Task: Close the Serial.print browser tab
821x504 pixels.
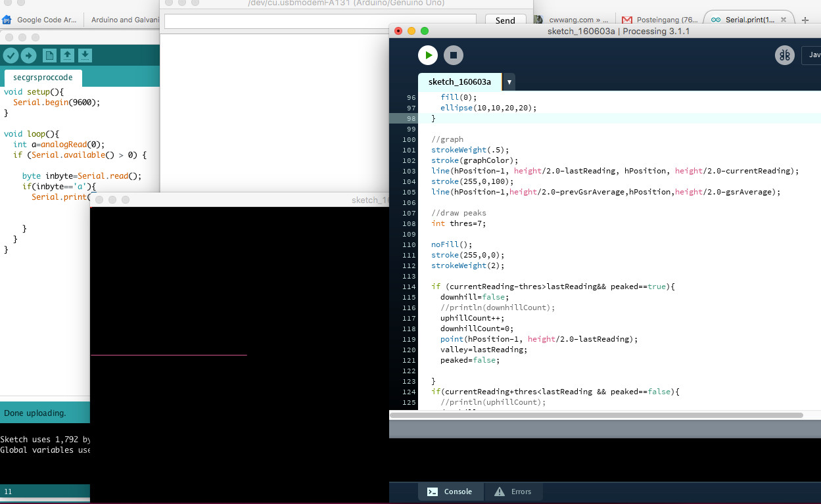Action: pos(784,20)
